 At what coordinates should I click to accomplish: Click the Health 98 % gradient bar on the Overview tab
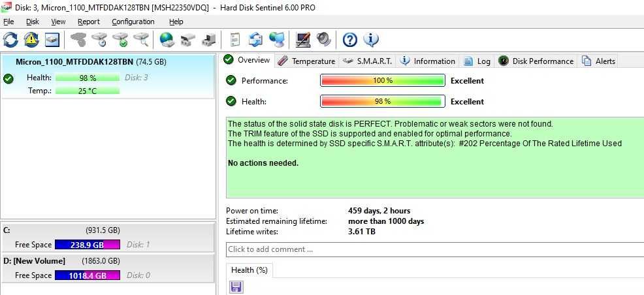382,101
